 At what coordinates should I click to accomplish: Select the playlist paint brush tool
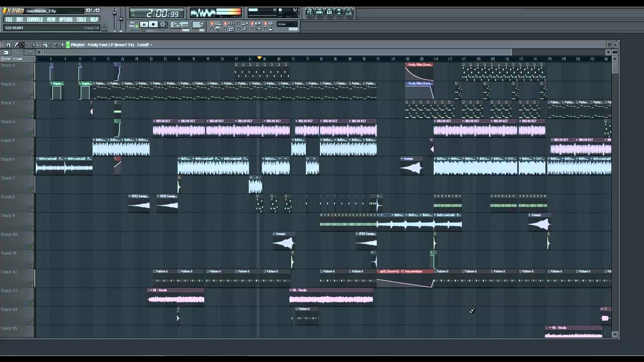(21, 45)
